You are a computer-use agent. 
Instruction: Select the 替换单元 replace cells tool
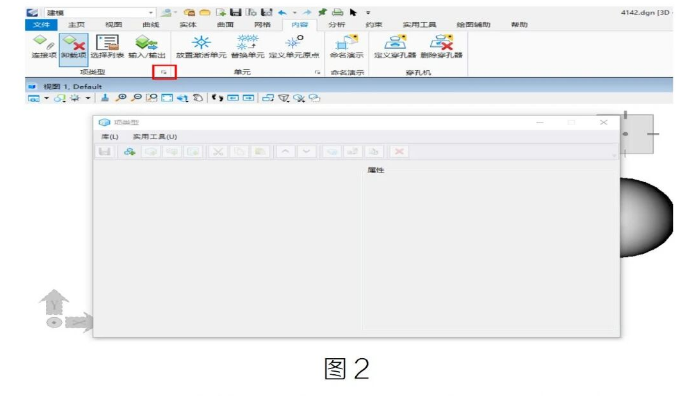[x=248, y=47]
